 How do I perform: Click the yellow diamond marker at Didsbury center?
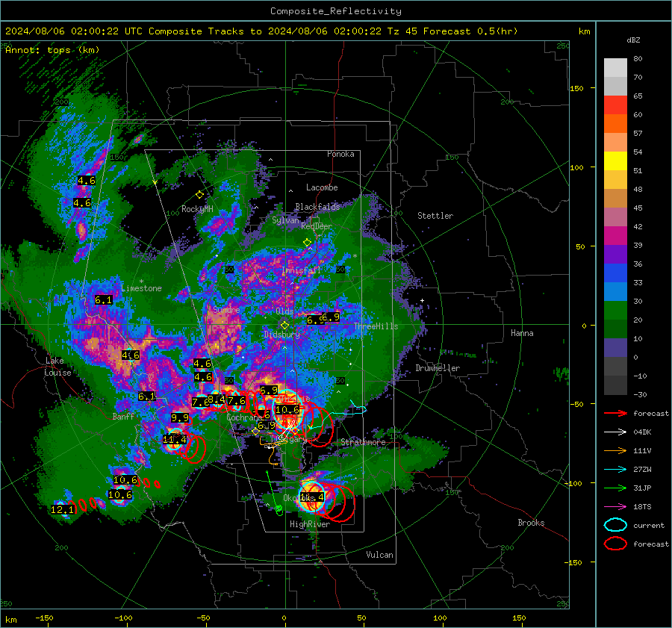coord(284,326)
